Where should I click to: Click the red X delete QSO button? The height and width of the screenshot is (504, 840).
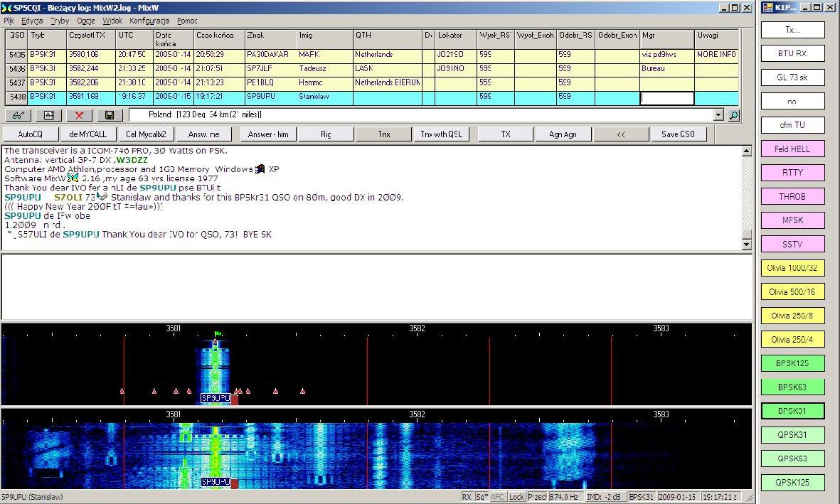pos(79,115)
